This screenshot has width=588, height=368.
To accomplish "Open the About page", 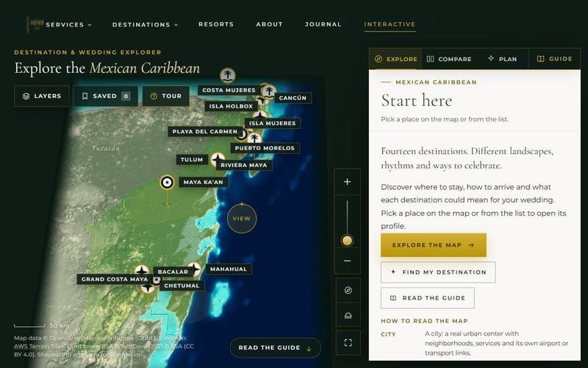I will [x=269, y=24].
